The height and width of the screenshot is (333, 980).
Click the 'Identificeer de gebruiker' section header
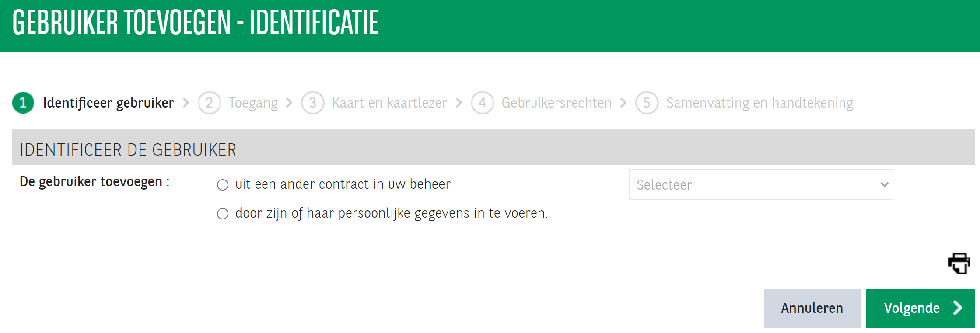coord(128,149)
